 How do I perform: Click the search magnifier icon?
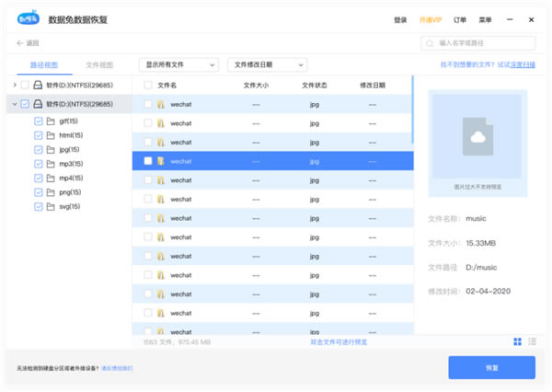pos(430,43)
